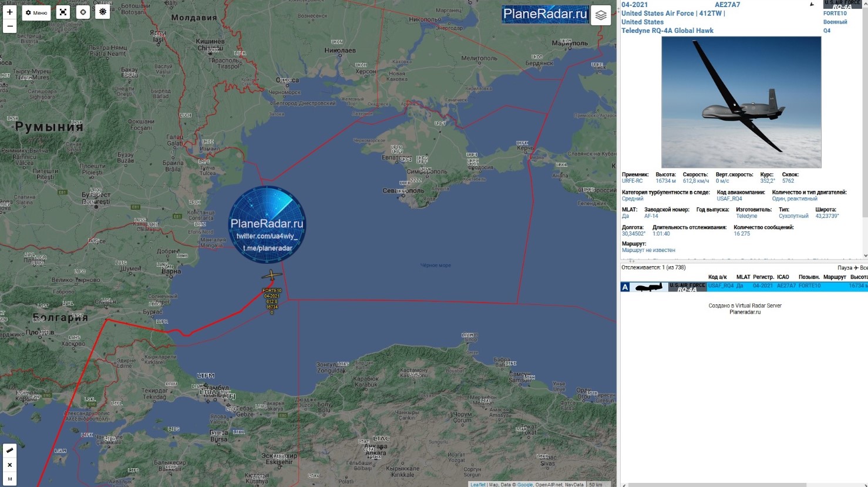Click the URFE-RC receiver value
The image size is (868, 487).
632,181
